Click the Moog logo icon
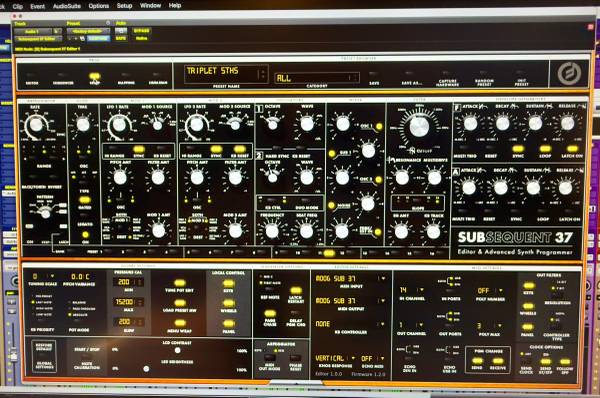This screenshot has height=398, width=600. pos(569,73)
